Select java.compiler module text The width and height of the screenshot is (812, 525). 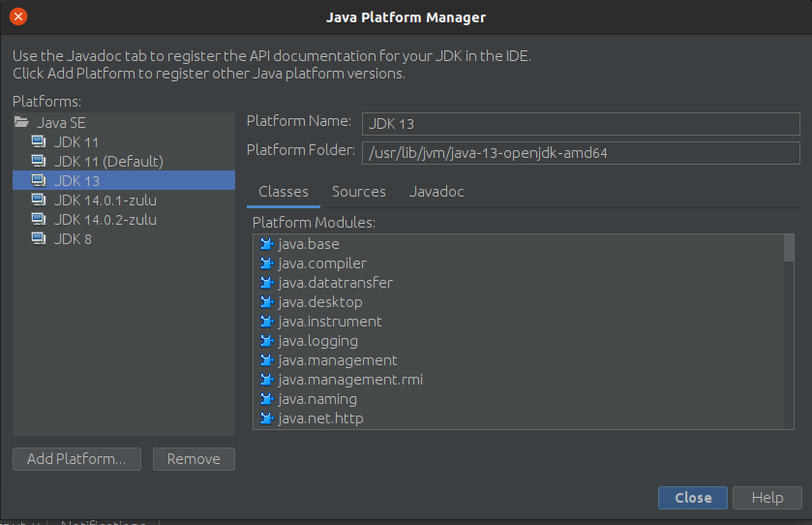pos(322,263)
